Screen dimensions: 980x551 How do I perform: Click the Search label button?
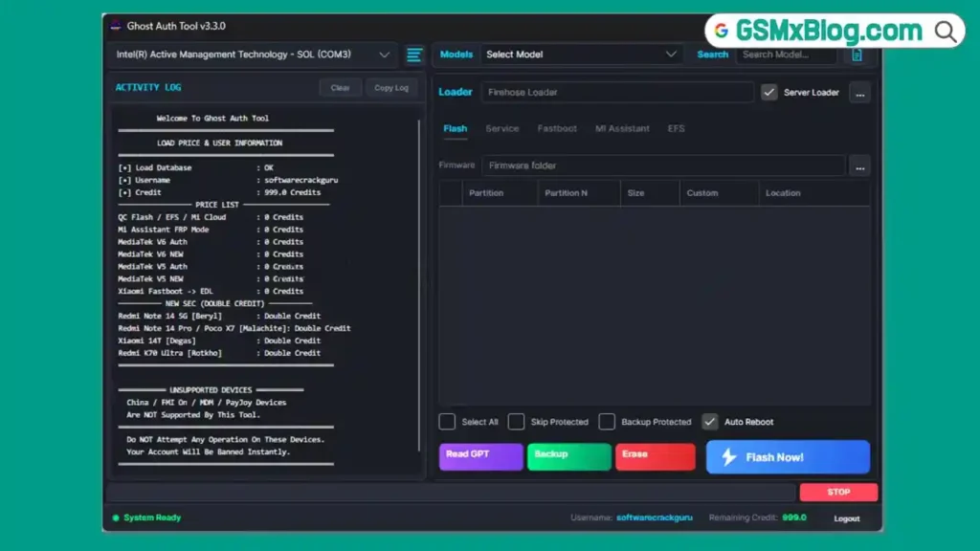(x=712, y=55)
